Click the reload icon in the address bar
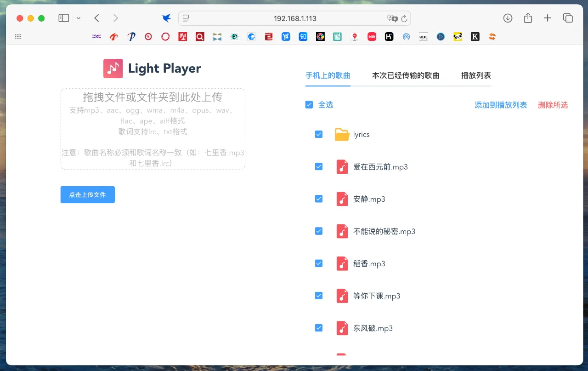Image resolution: width=588 pixels, height=371 pixels. tap(404, 18)
